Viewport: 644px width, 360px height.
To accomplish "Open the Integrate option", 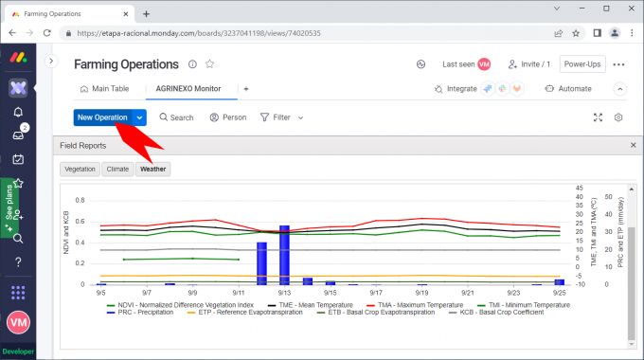I will 456,89.
